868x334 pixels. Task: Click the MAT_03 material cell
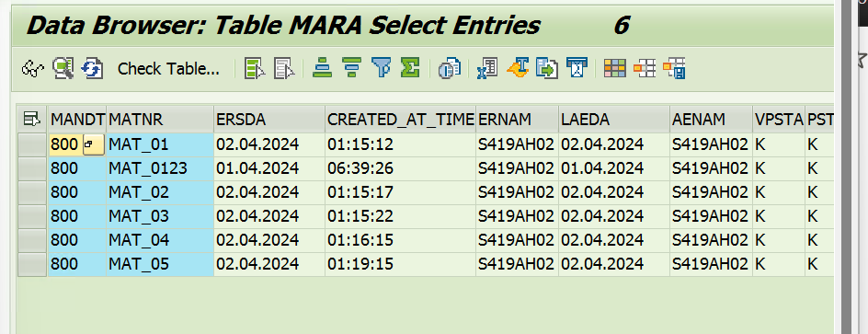(160, 216)
